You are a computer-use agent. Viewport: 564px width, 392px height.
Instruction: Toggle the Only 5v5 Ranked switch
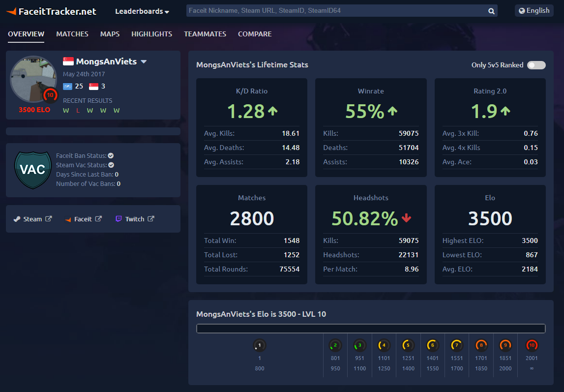(x=536, y=65)
